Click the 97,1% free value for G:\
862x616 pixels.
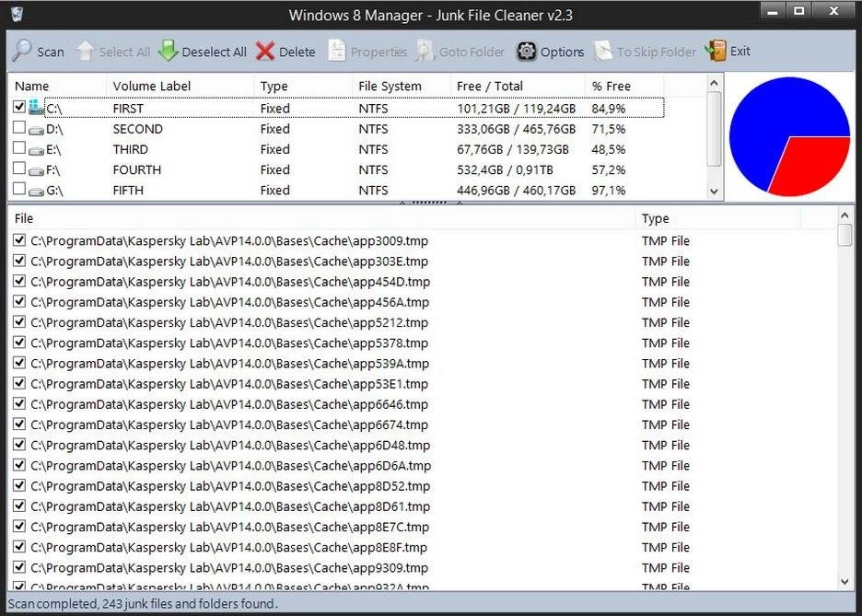609,191
